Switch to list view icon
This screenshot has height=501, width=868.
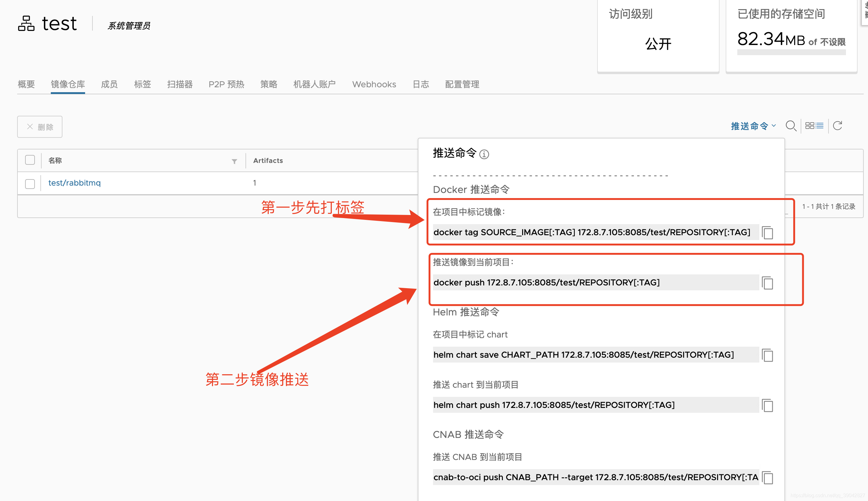[x=820, y=126]
